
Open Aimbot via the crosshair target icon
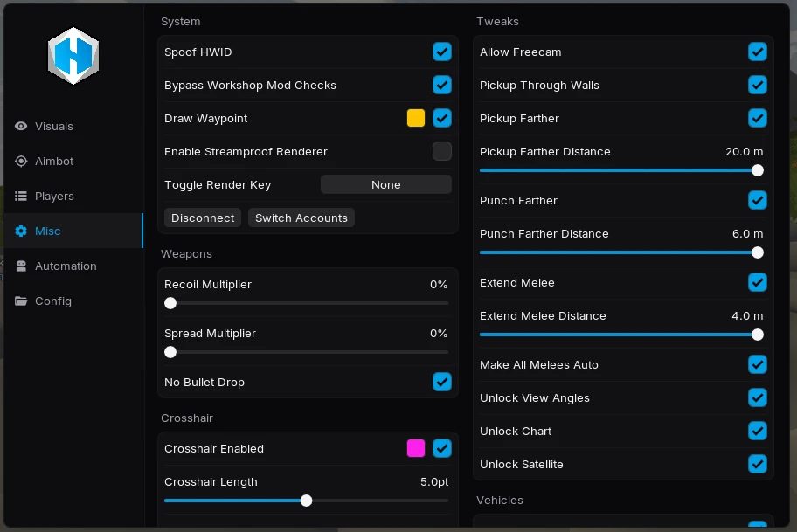pos(21,161)
